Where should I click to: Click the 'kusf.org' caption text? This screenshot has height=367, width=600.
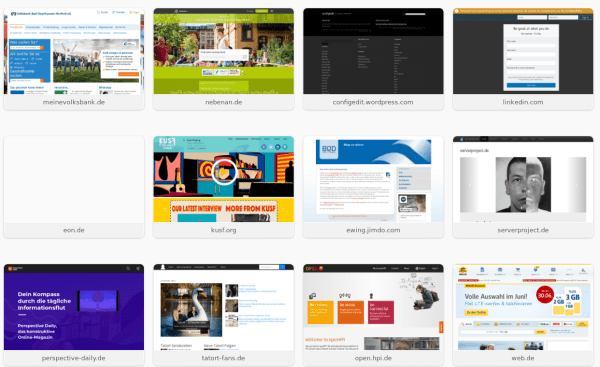223,230
